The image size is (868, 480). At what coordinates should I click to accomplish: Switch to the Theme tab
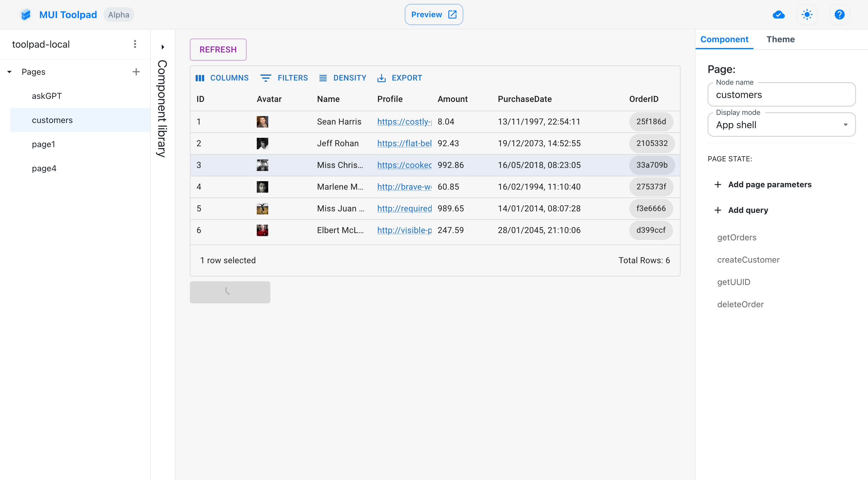tap(780, 39)
